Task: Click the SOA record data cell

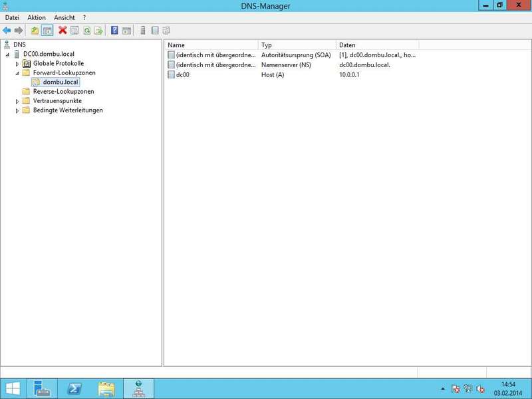Action: tap(377, 55)
